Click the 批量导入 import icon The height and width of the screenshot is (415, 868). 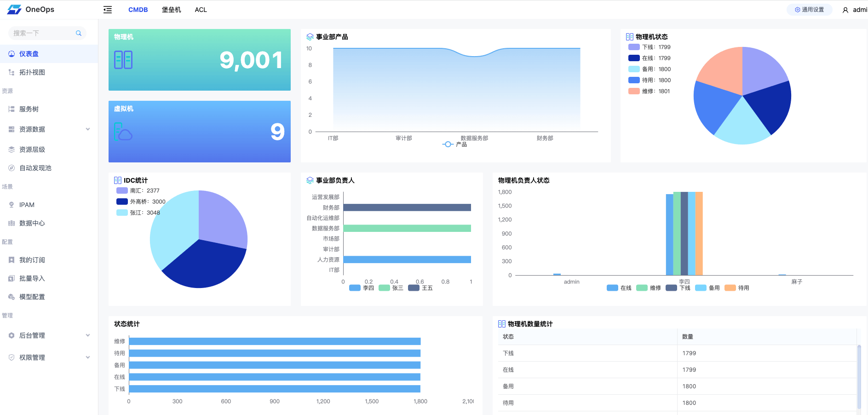[11, 278]
